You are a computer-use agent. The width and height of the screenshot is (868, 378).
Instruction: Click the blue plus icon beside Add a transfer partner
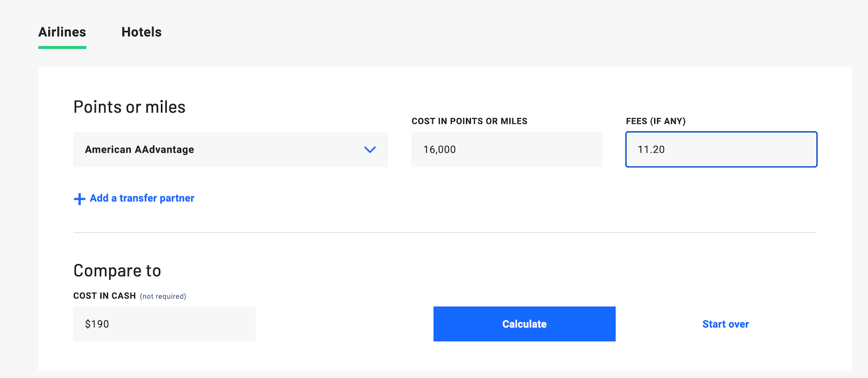(x=79, y=199)
